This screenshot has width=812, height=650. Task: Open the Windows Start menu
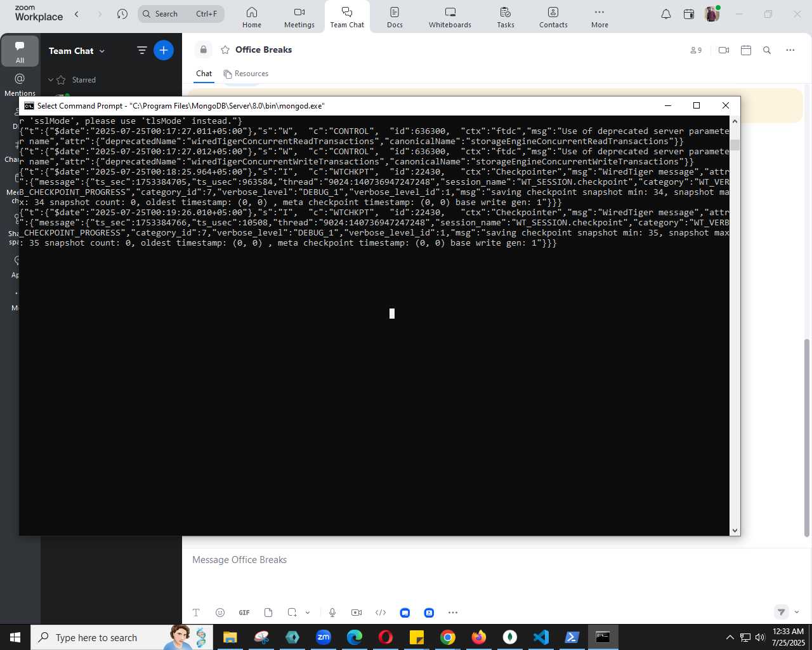tap(15, 637)
